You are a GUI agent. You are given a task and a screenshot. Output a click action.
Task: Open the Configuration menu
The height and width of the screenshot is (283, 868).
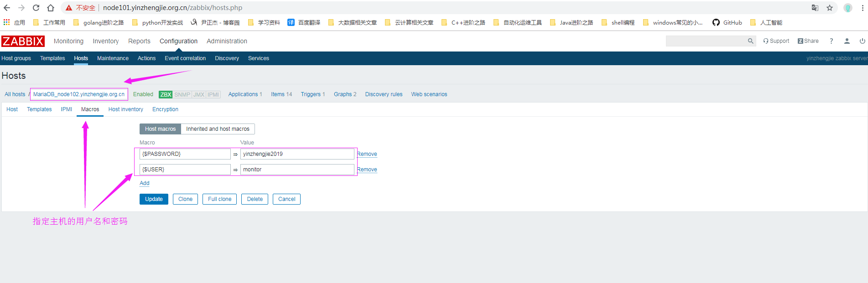point(178,41)
